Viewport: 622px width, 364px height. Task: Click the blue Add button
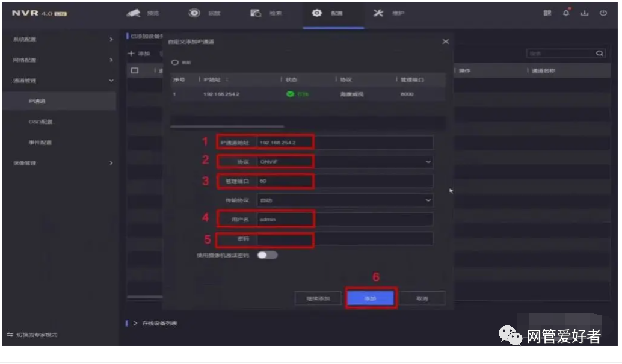[x=371, y=298]
